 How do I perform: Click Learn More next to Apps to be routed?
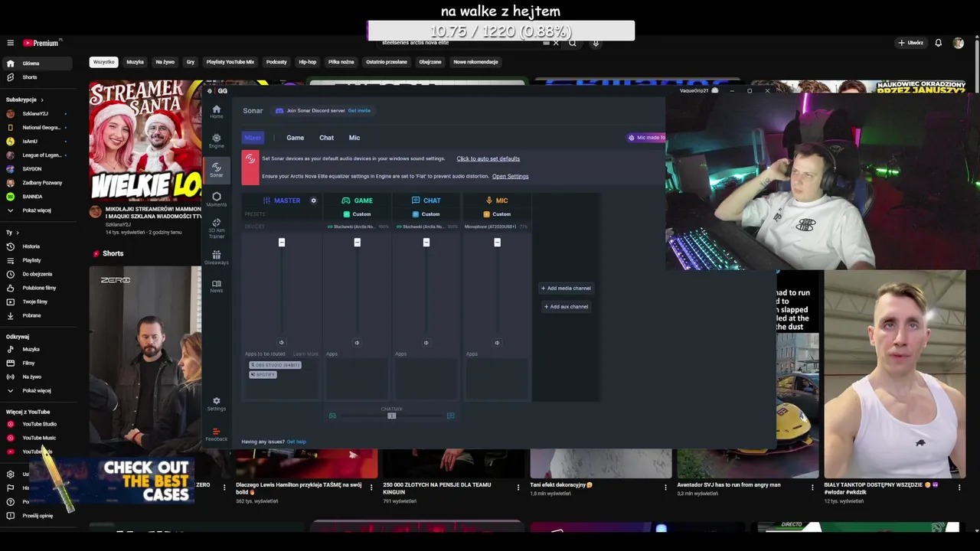305,354
